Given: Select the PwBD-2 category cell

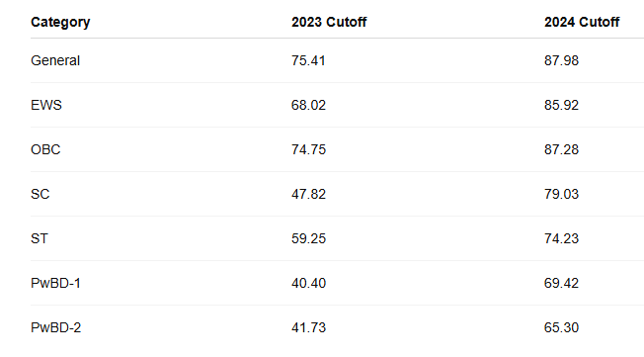Looking at the screenshot, I should tap(56, 327).
